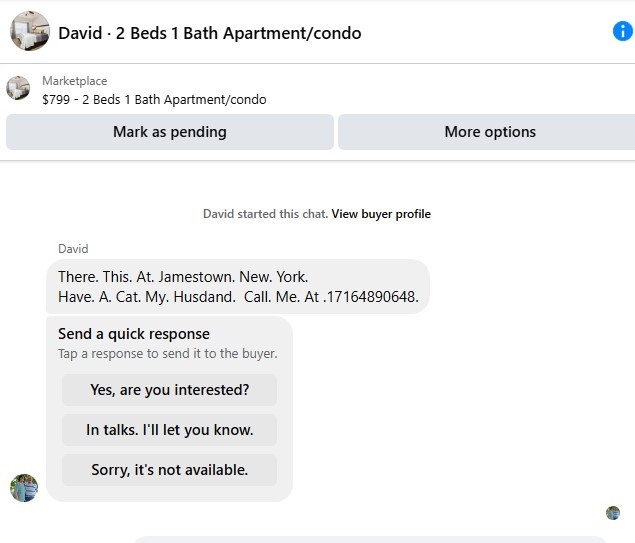Image resolution: width=635 pixels, height=543 pixels.
Task: Click the chat title "David · 2 Beds 1 Bath Apartment/condo"
Action: (210, 33)
